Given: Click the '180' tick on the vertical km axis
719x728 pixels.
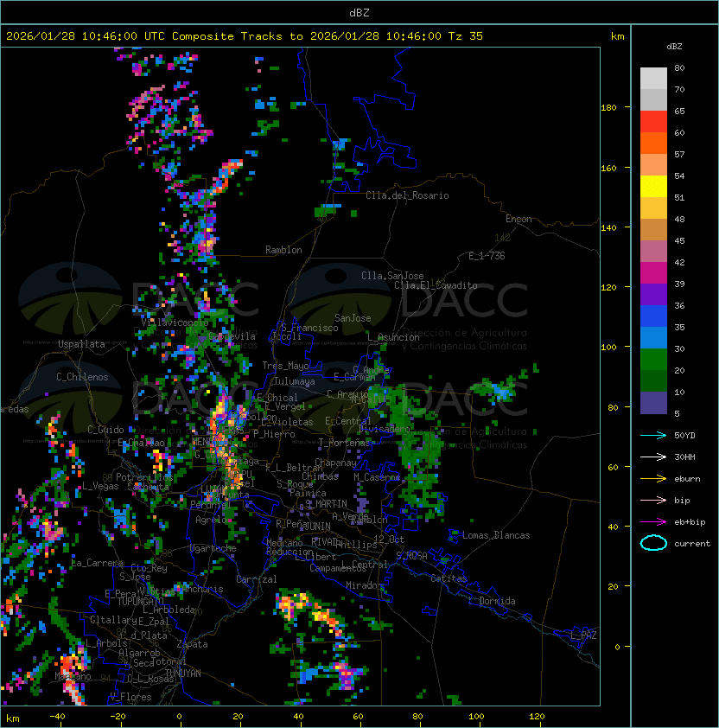Looking at the screenshot, I should [608, 108].
